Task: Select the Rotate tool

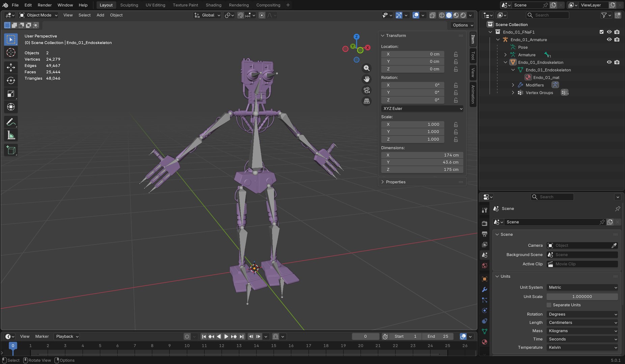Action: (x=11, y=81)
